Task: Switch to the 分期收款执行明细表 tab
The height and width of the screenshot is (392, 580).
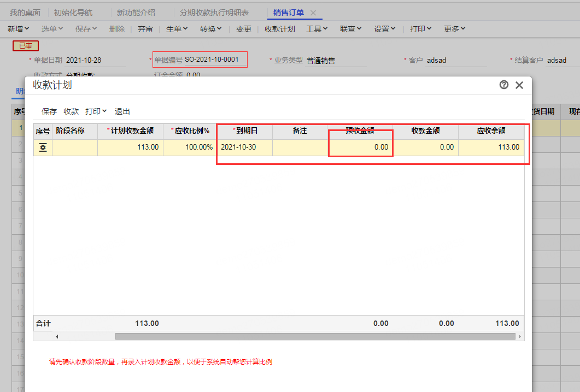Action: pyautogui.click(x=214, y=13)
